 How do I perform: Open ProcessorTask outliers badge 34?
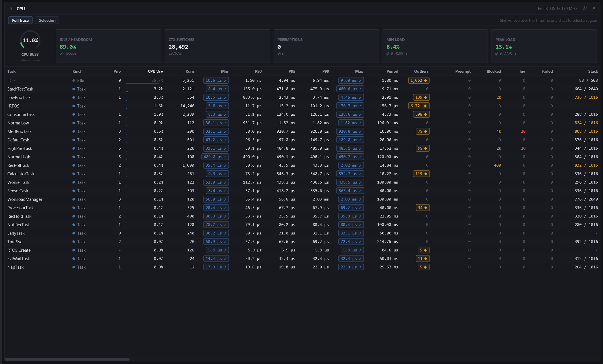click(x=422, y=208)
